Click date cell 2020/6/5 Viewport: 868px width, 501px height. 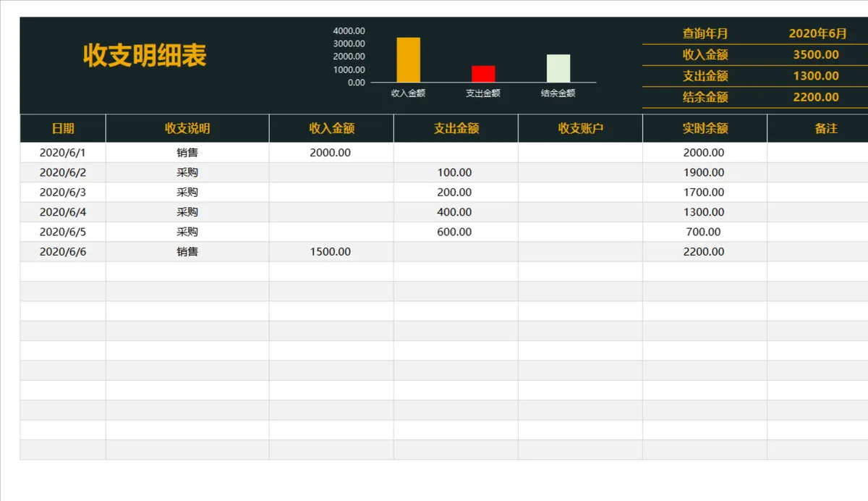coord(63,232)
